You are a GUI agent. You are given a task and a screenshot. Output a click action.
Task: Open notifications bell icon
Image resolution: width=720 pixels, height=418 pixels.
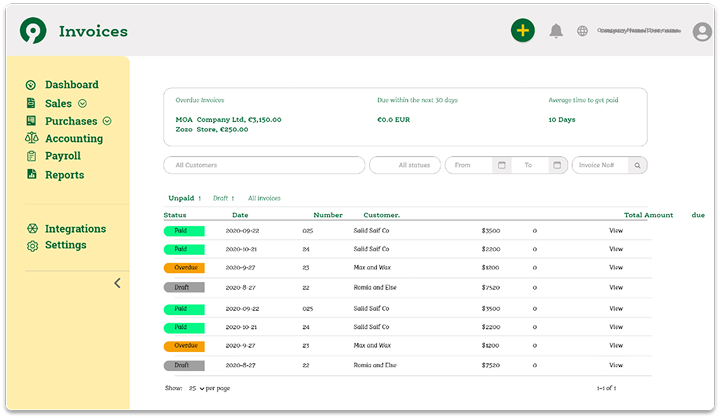pos(556,31)
